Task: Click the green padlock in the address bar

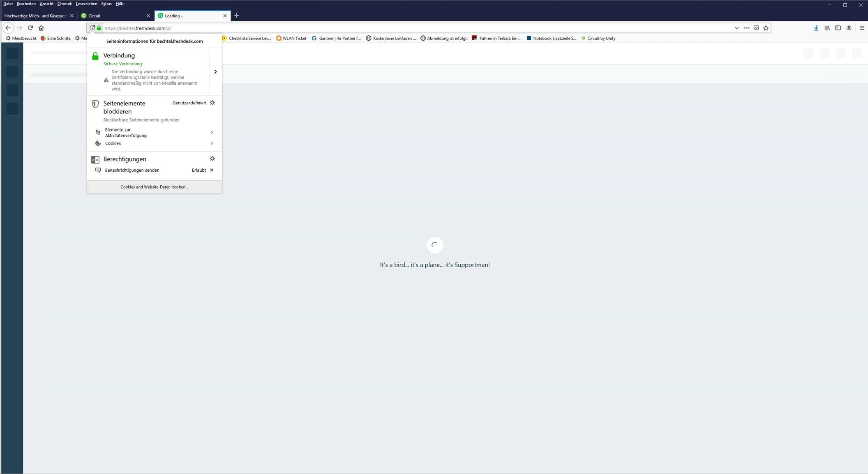Action: tap(99, 28)
